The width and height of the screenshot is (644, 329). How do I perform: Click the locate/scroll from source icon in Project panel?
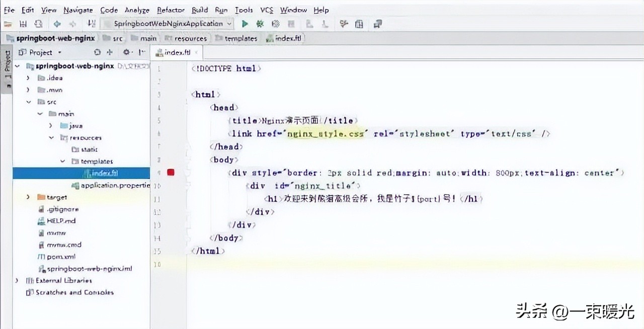tap(97, 52)
